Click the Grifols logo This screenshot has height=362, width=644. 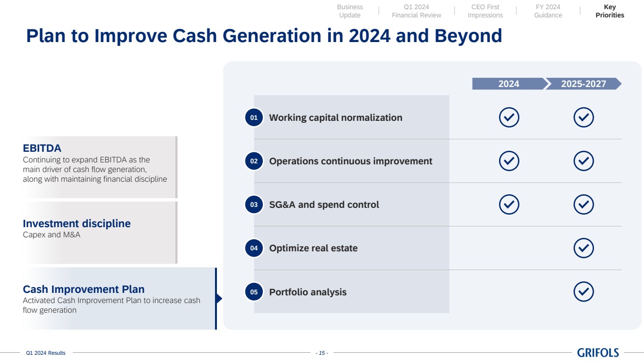[598, 353]
